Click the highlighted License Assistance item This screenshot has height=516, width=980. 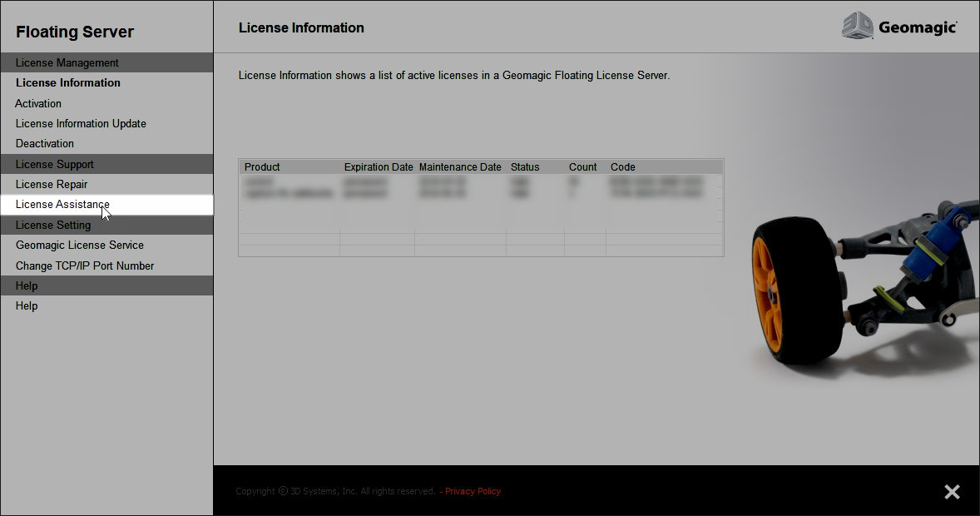coord(62,204)
